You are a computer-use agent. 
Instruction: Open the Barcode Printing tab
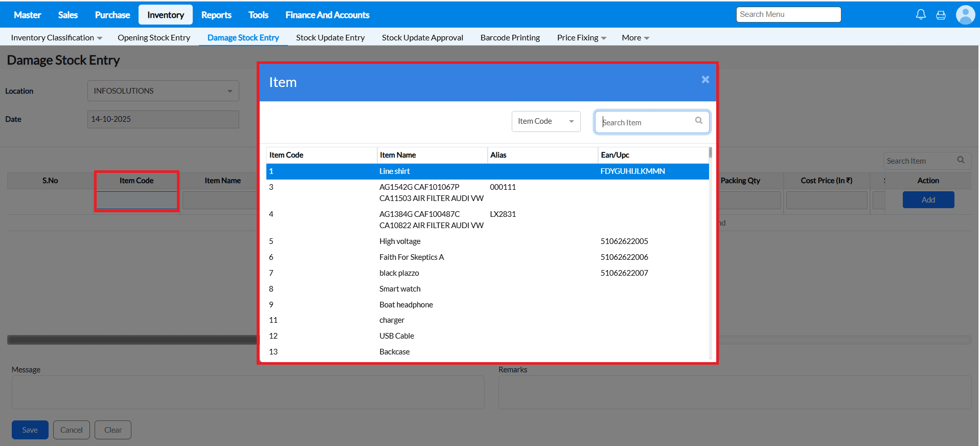click(x=510, y=38)
